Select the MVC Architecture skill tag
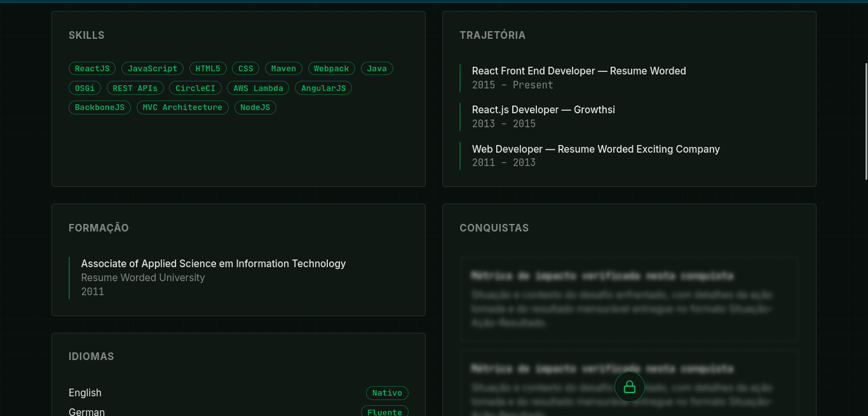This screenshot has width=868, height=416. tap(182, 107)
